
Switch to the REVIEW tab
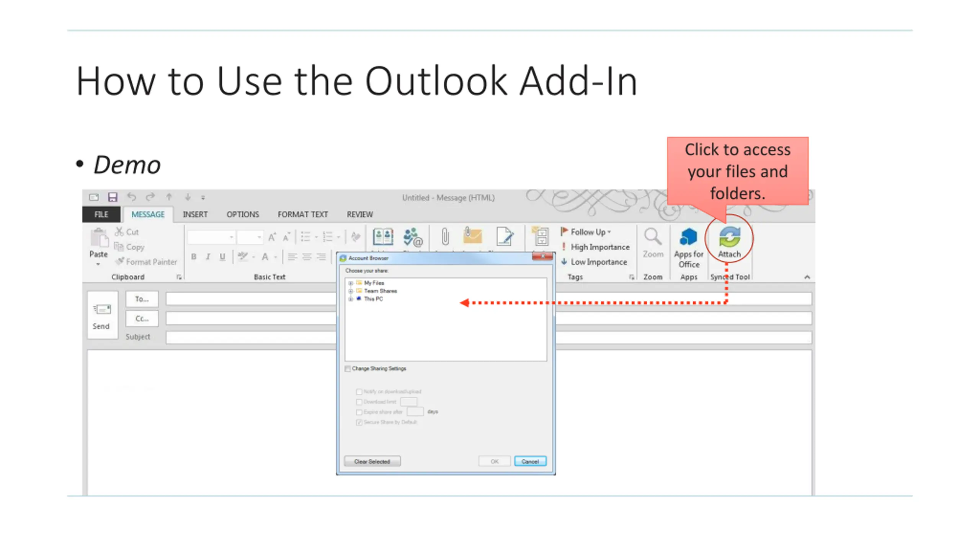pos(360,214)
